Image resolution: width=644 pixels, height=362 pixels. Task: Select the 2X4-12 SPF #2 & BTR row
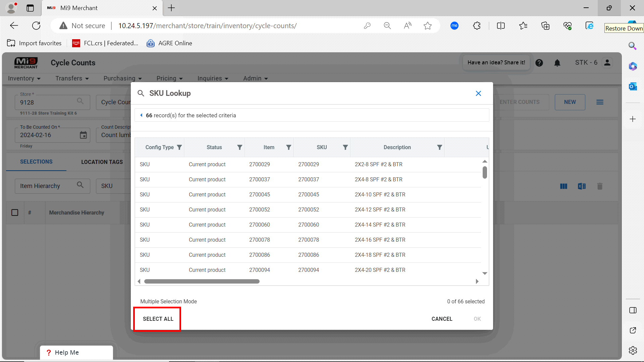308,210
